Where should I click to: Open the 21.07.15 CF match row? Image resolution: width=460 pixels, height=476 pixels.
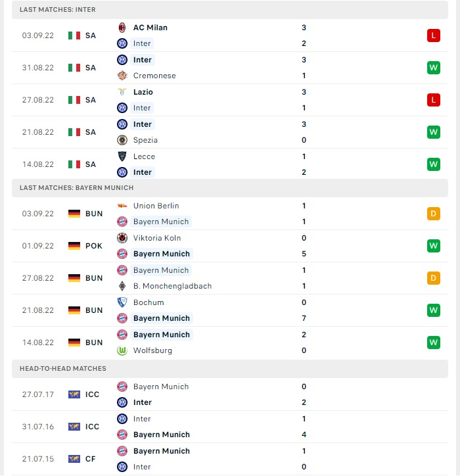[230, 459]
